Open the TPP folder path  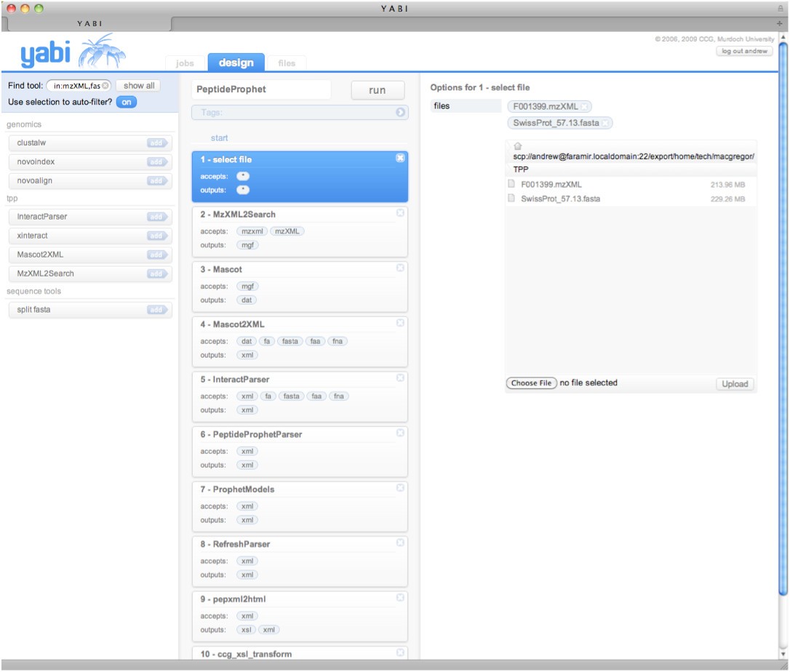521,169
